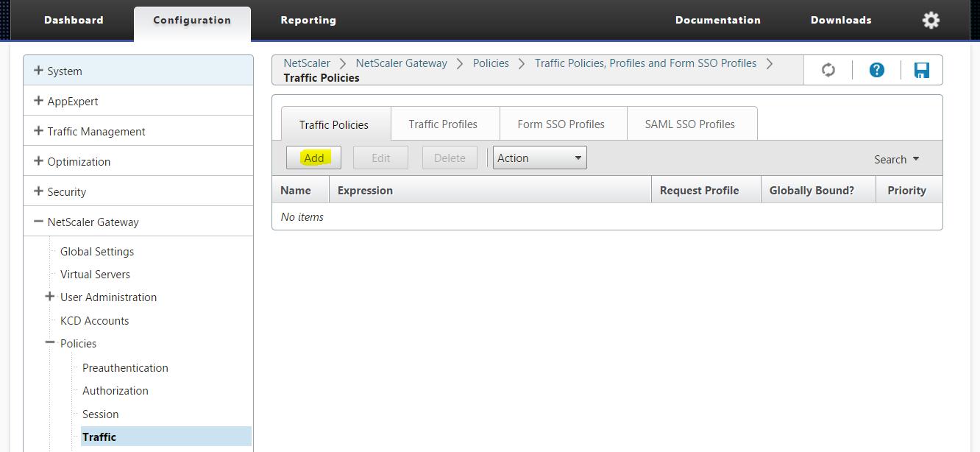This screenshot has height=452, width=980.
Task: Sort by the Priority column header
Action: pos(906,190)
